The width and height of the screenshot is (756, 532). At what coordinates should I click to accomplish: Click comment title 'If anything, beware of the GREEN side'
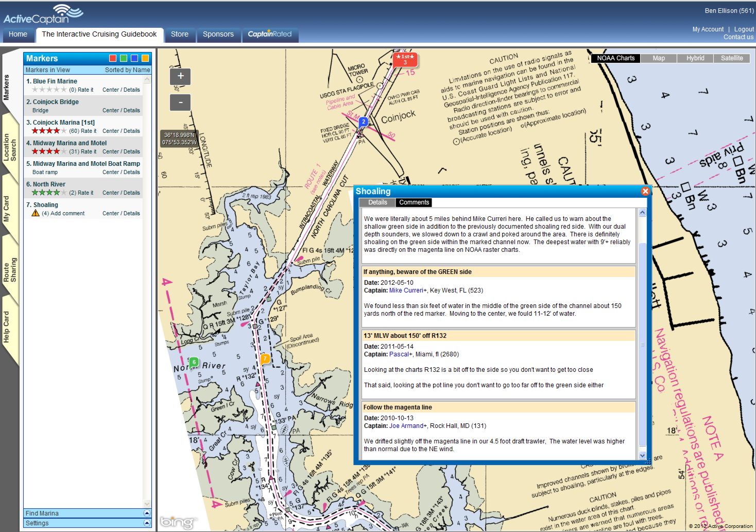(x=418, y=272)
